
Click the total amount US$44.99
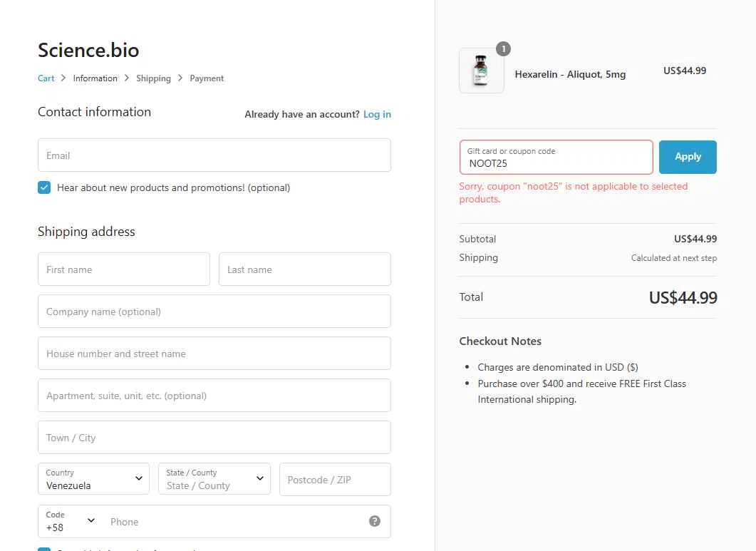[683, 298]
